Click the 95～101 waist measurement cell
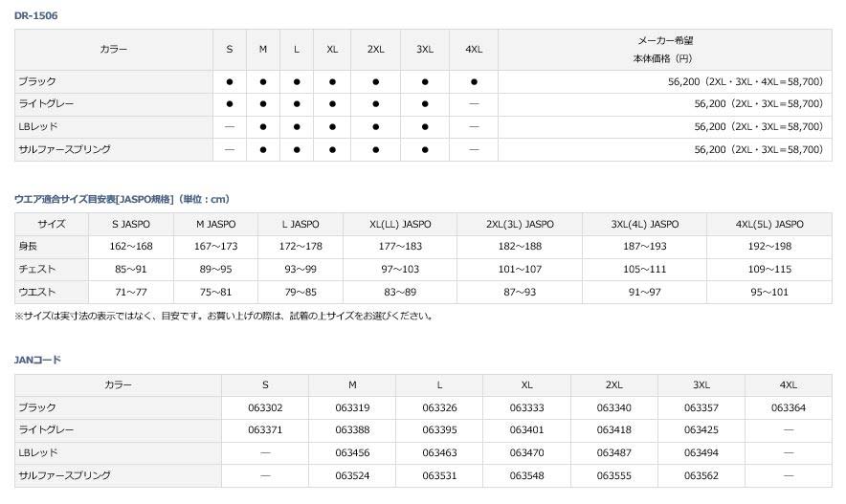 [x=769, y=292]
